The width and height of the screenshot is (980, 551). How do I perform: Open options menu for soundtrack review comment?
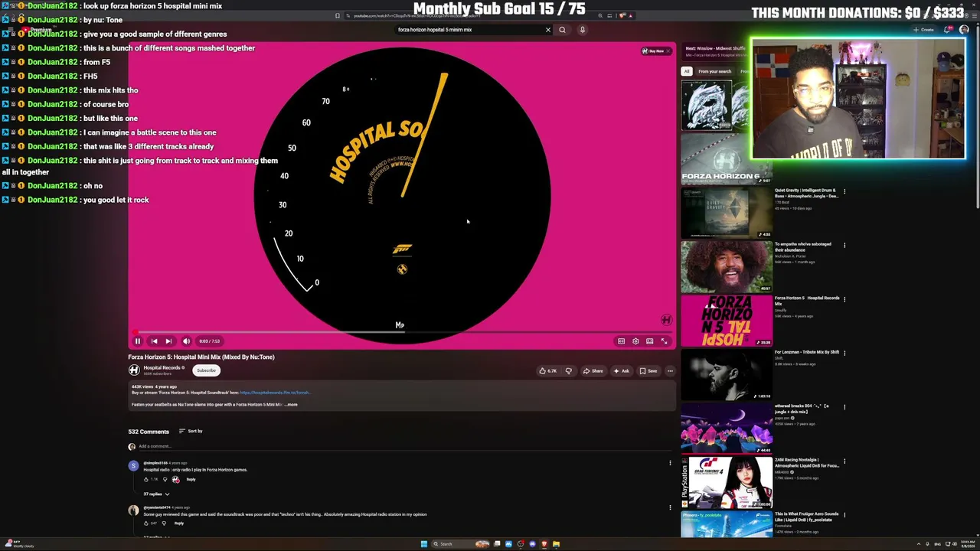pyautogui.click(x=670, y=507)
